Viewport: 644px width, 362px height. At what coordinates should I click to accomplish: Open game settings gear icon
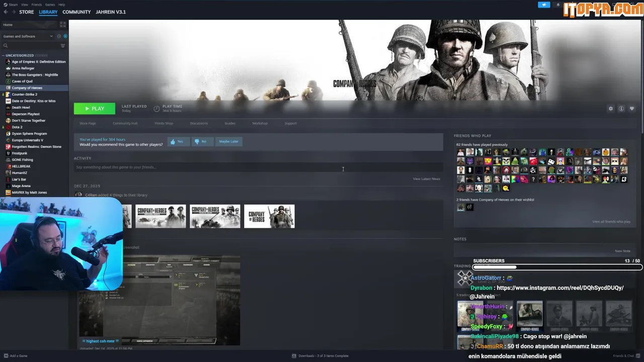(611, 109)
